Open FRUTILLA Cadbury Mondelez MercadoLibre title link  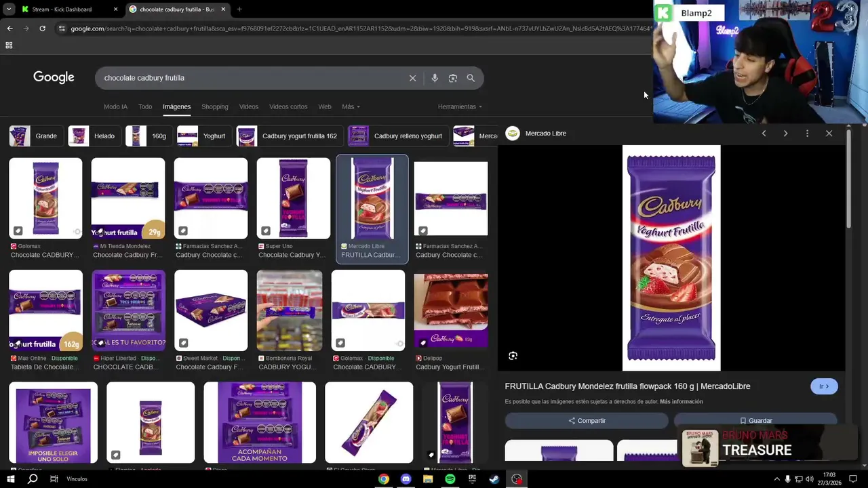(x=627, y=386)
